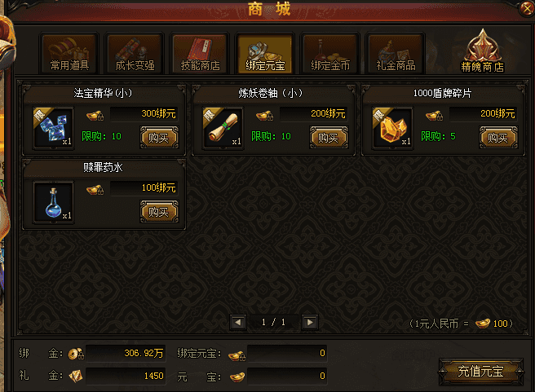
Task: Click the 绑定元宝 locked ingot footer icon
Action: tap(237, 355)
